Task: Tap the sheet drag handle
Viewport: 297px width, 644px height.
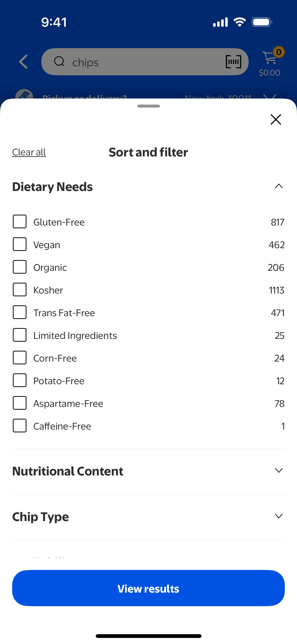Action: click(x=148, y=106)
